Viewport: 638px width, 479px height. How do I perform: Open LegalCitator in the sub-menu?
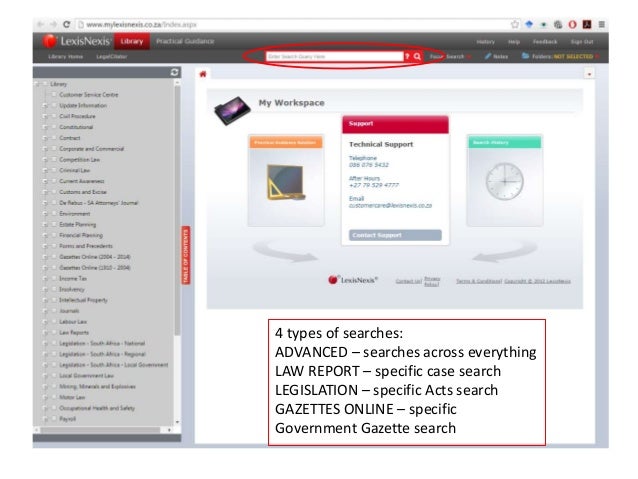tap(111, 57)
